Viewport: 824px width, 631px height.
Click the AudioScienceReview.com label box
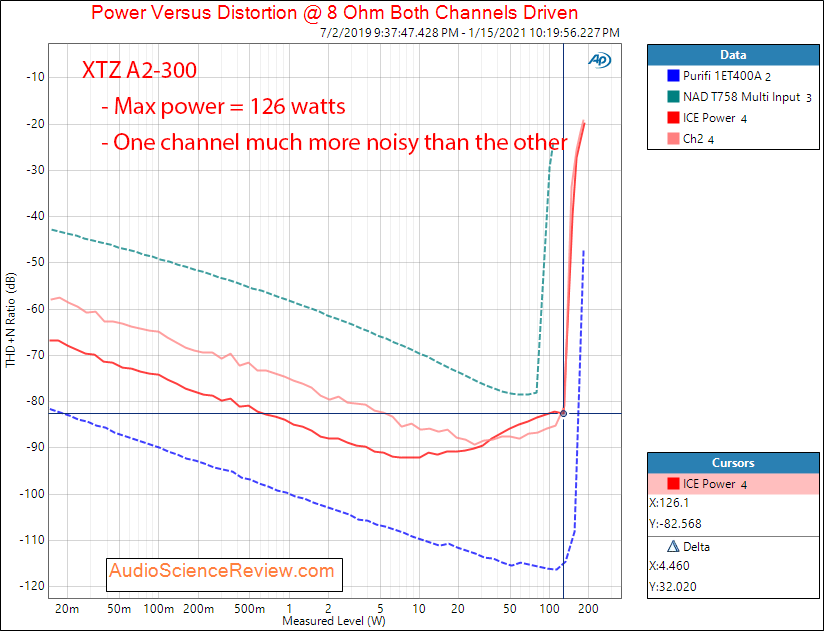tap(224, 575)
